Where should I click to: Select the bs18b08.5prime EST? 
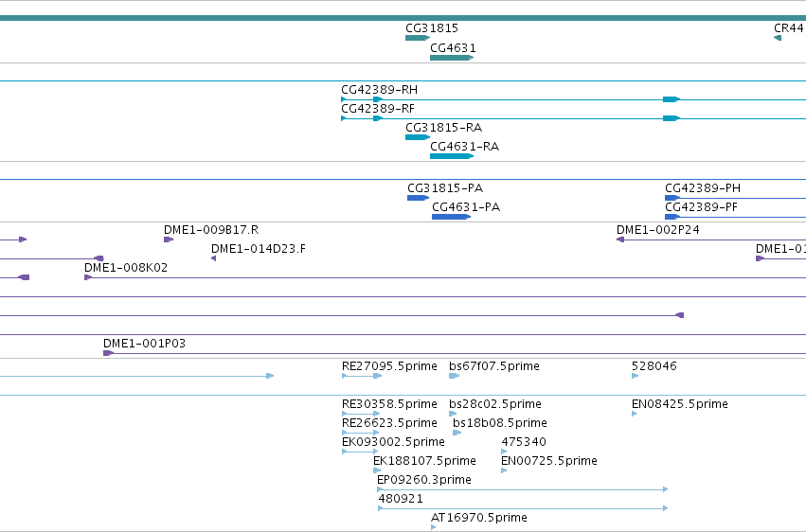click(x=457, y=433)
